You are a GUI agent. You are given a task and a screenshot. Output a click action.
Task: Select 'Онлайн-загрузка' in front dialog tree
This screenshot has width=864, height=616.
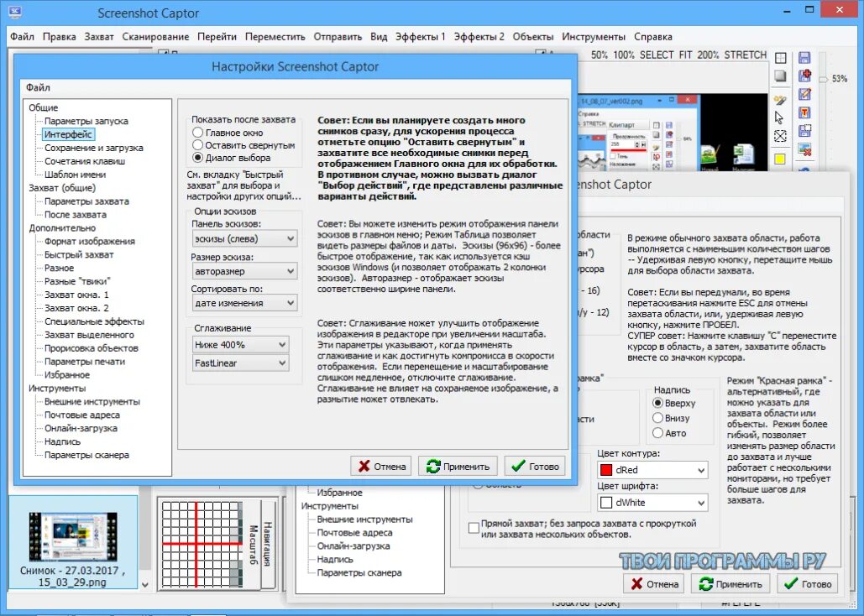pos(81,428)
